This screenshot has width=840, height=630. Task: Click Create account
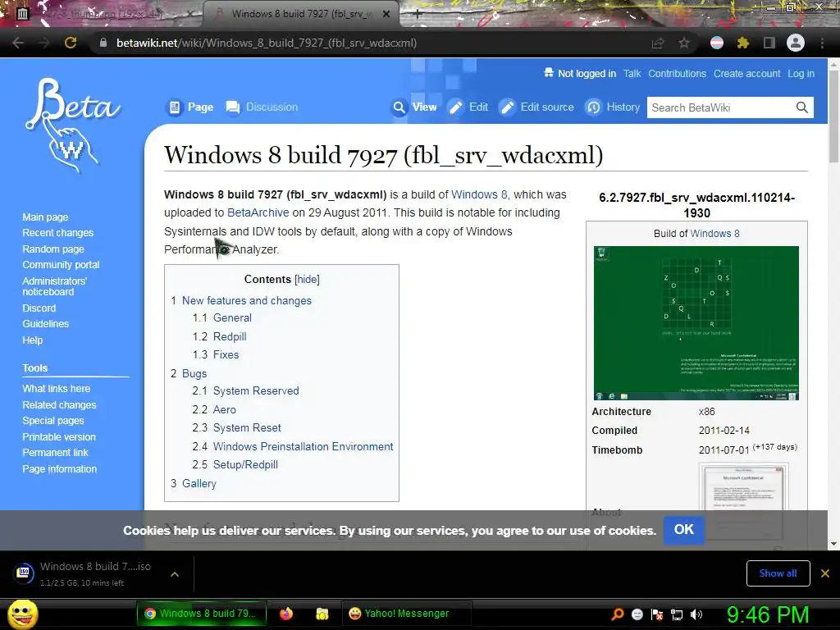[x=746, y=74]
